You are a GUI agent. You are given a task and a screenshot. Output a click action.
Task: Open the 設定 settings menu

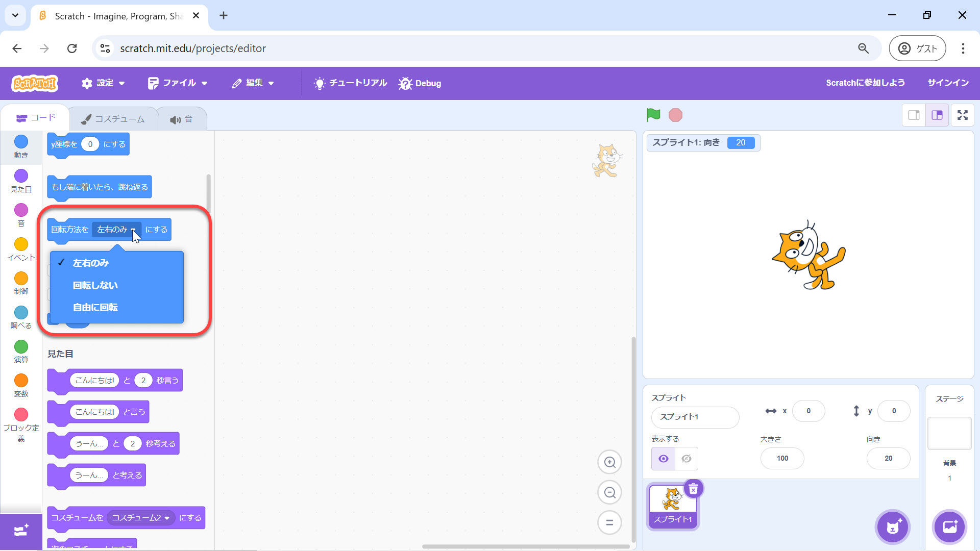[103, 83]
